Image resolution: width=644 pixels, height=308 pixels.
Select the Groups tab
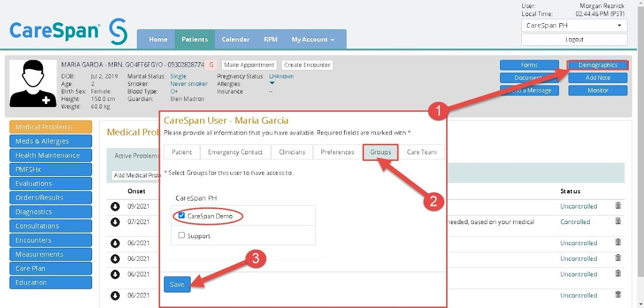coord(381,152)
